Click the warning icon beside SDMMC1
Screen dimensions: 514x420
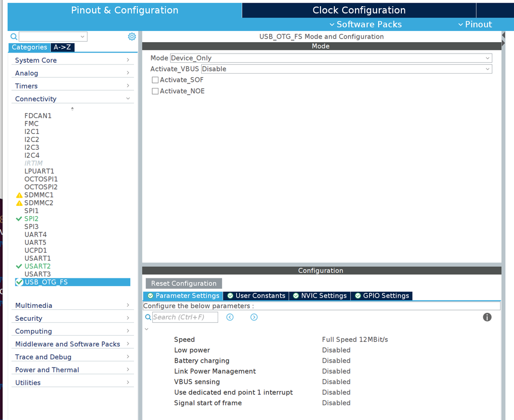tap(19, 195)
